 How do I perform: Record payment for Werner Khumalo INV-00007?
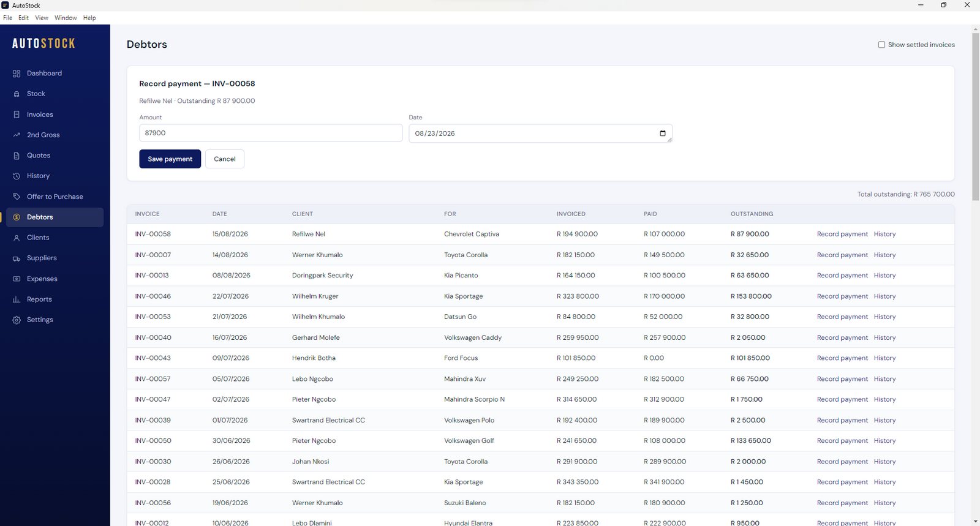(x=842, y=255)
